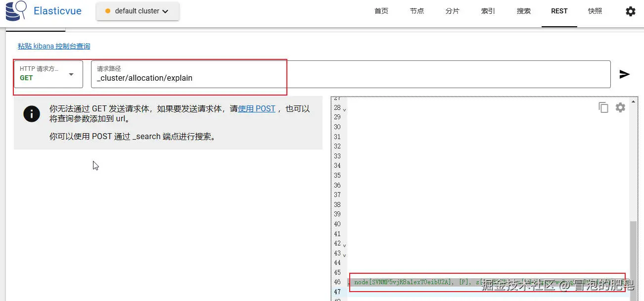644x301 pixels.
Task: Follow the 使用 POST link
Action: point(257,108)
